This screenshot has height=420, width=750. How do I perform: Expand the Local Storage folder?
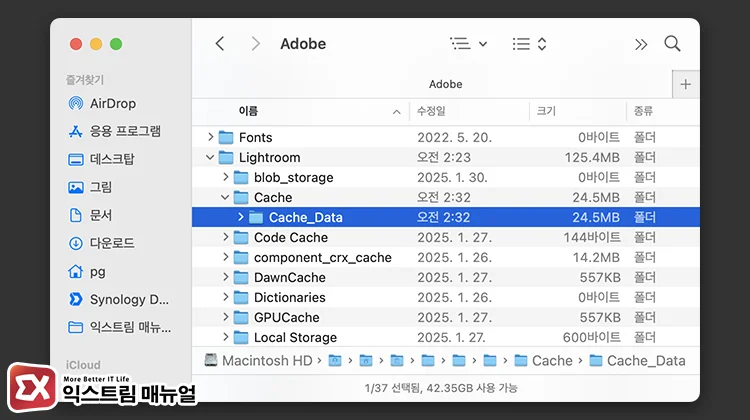point(225,337)
